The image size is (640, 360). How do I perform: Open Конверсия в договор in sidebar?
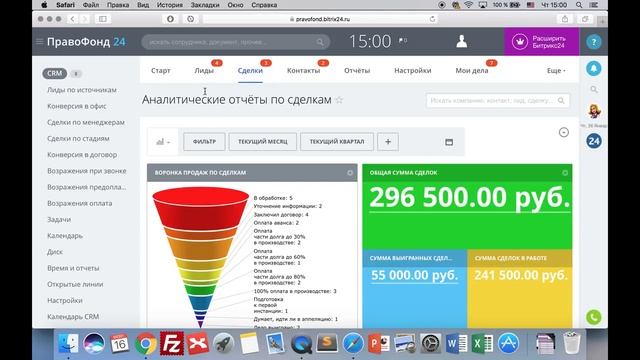[x=82, y=155]
